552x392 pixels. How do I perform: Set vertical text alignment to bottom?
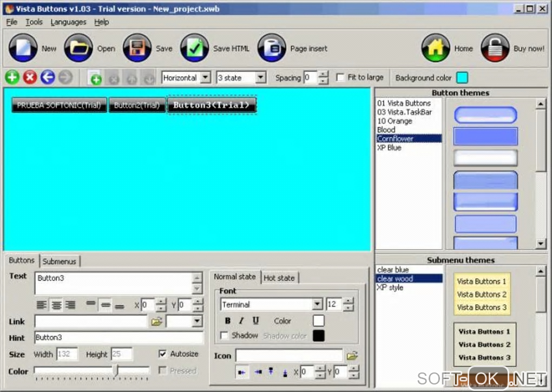[x=120, y=306]
